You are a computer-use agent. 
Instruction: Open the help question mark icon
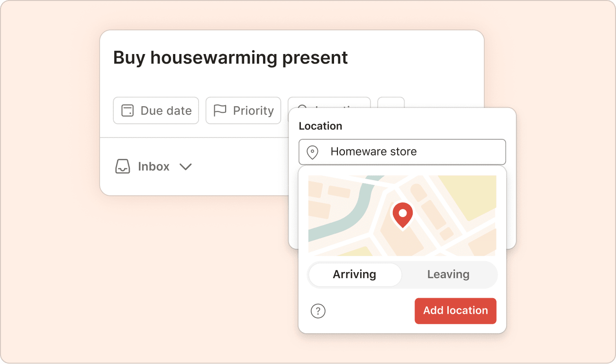[318, 311]
